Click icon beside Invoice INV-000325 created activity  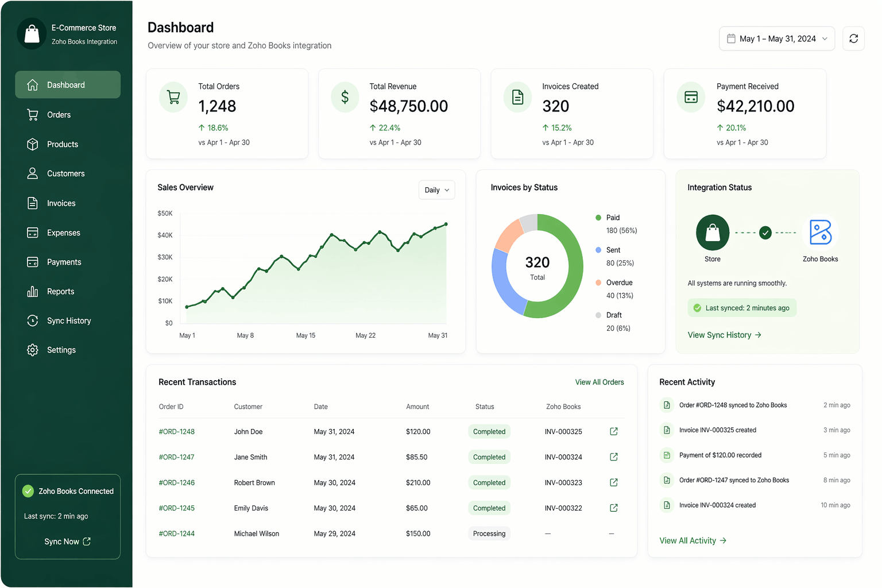point(667,430)
